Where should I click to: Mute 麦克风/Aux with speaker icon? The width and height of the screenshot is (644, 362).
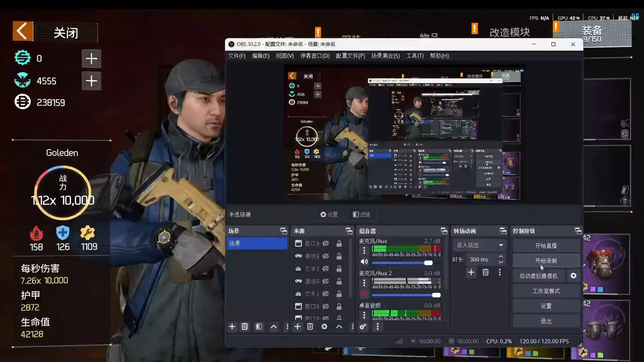coord(364,262)
